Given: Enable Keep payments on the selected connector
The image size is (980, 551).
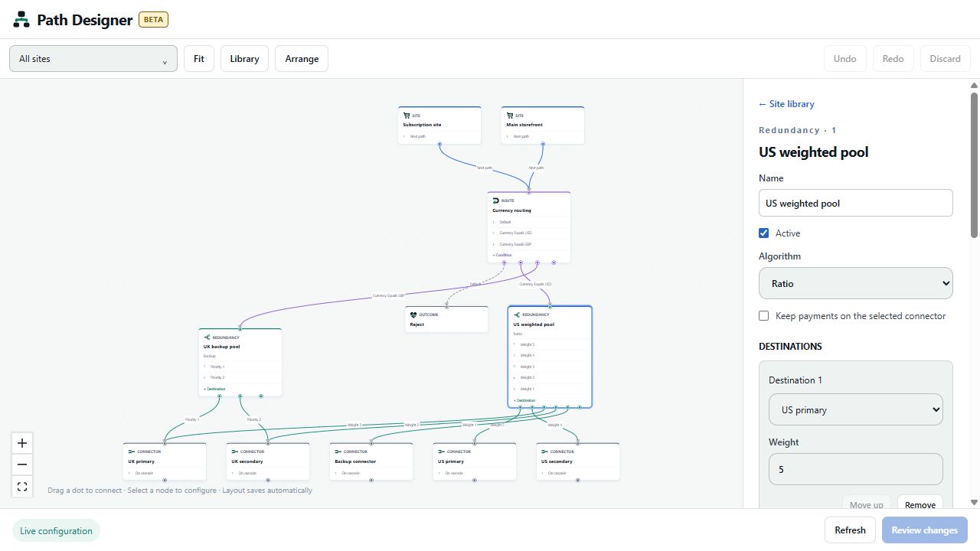Looking at the screenshot, I should [763, 315].
